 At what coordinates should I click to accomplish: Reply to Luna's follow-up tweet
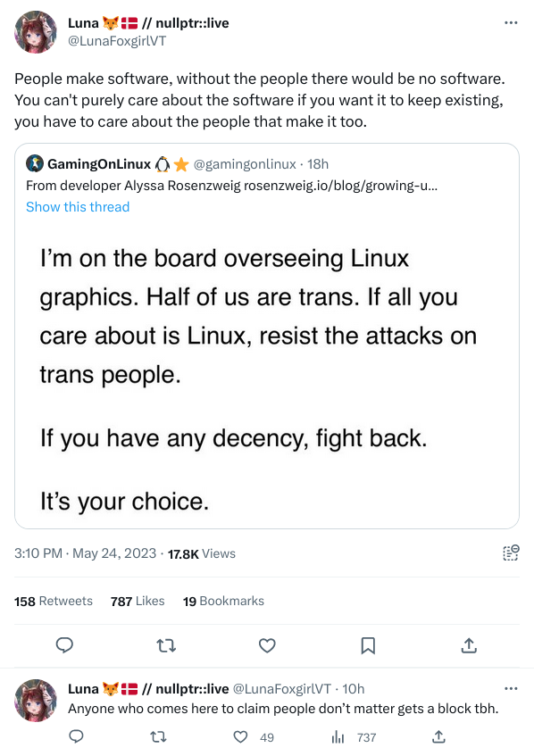(76, 736)
